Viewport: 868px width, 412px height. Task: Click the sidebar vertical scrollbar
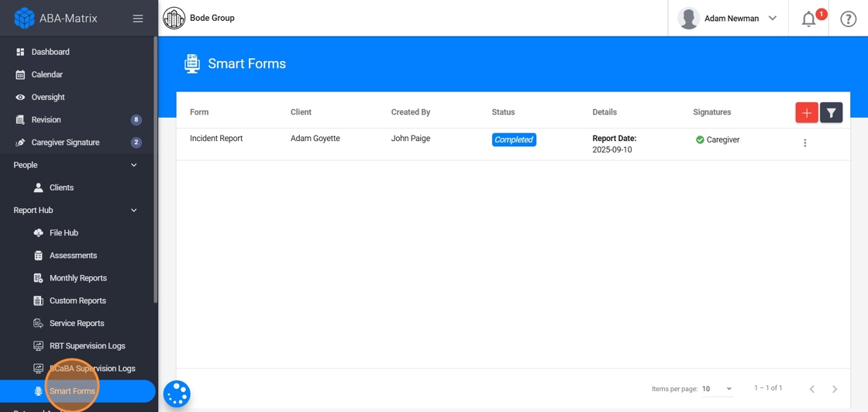(x=155, y=170)
